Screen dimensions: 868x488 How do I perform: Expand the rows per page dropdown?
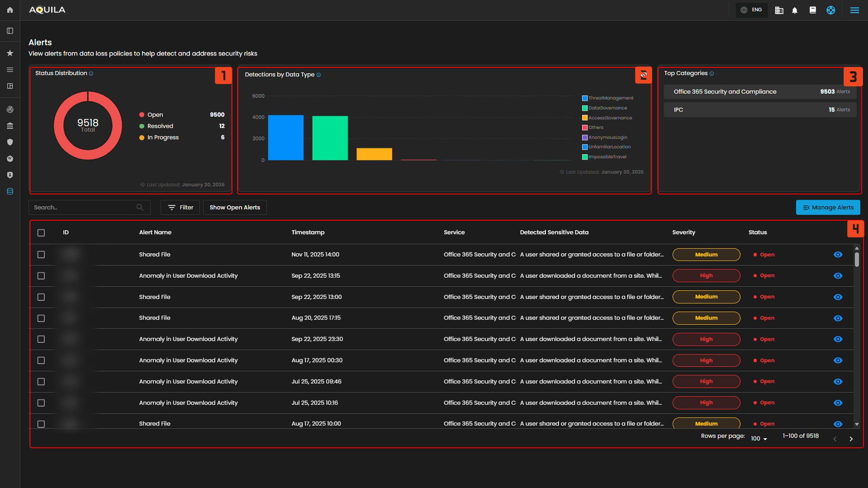(x=759, y=439)
